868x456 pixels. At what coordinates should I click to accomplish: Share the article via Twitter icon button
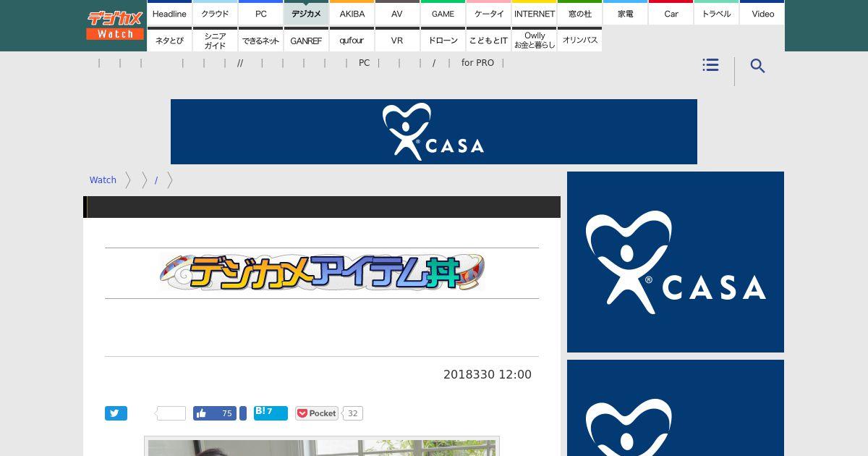(116, 413)
